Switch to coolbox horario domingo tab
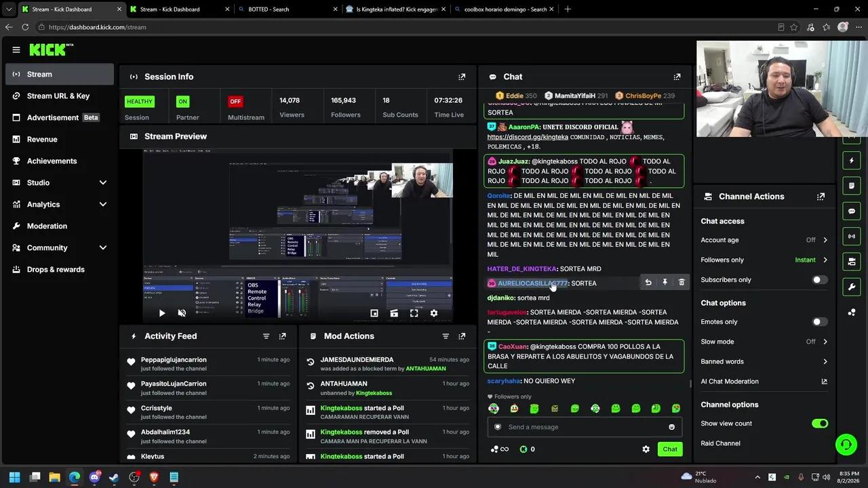The height and width of the screenshot is (488, 868). (x=503, y=9)
